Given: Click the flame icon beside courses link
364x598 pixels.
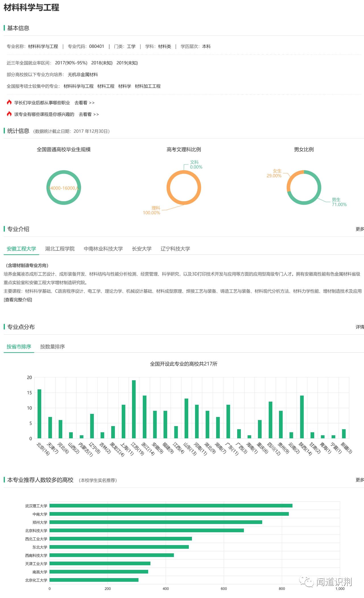Looking at the screenshot, I should 9,114.
